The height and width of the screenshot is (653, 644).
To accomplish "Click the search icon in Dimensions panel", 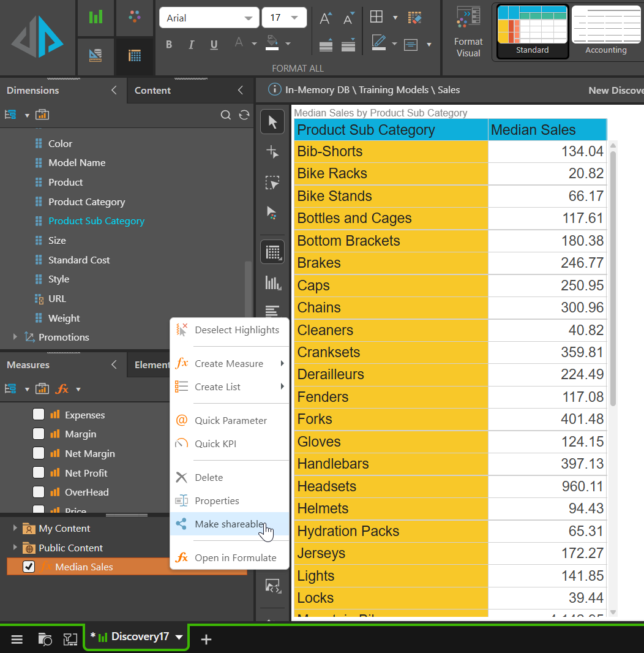I will pos(226,115).
